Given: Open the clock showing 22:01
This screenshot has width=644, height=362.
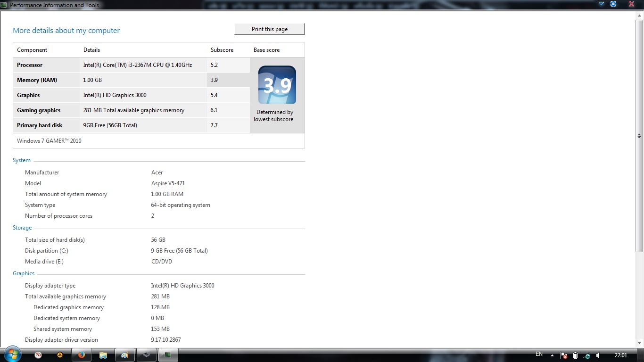Looking at the screenshot, I should point(621,355).
